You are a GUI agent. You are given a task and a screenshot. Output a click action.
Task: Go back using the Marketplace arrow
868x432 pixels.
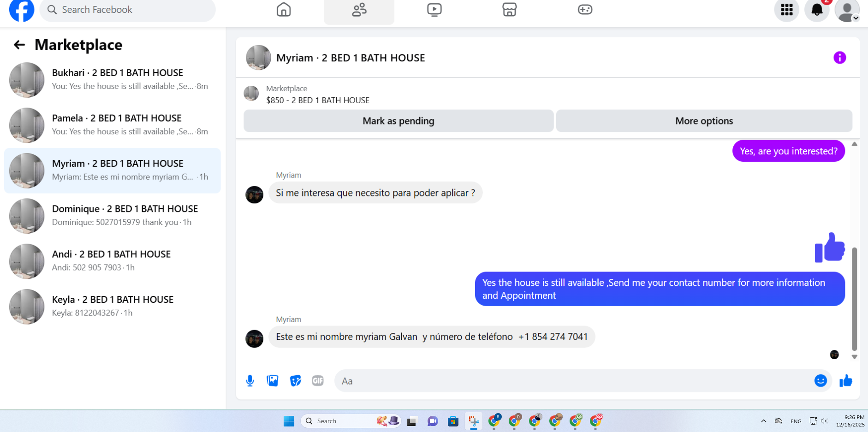pos(19,45)
